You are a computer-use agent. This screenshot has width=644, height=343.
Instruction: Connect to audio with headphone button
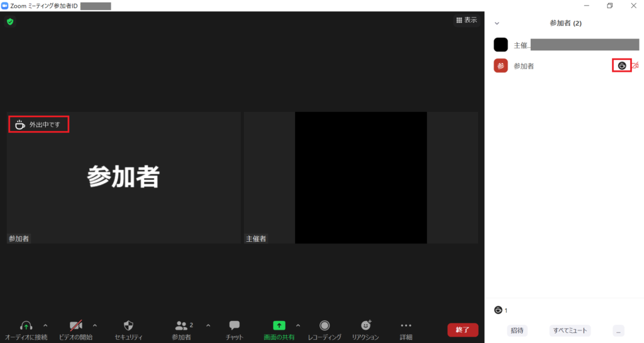tap(26, 329)
